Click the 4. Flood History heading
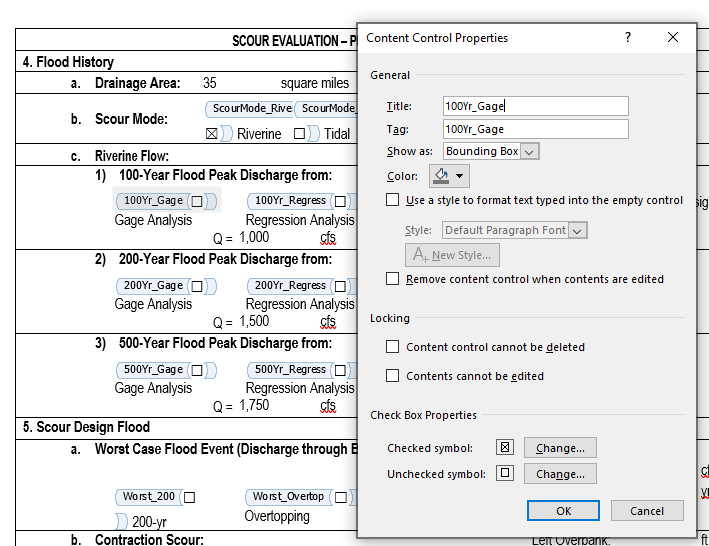Screen dimensions: 709x546 coord(68,62)
